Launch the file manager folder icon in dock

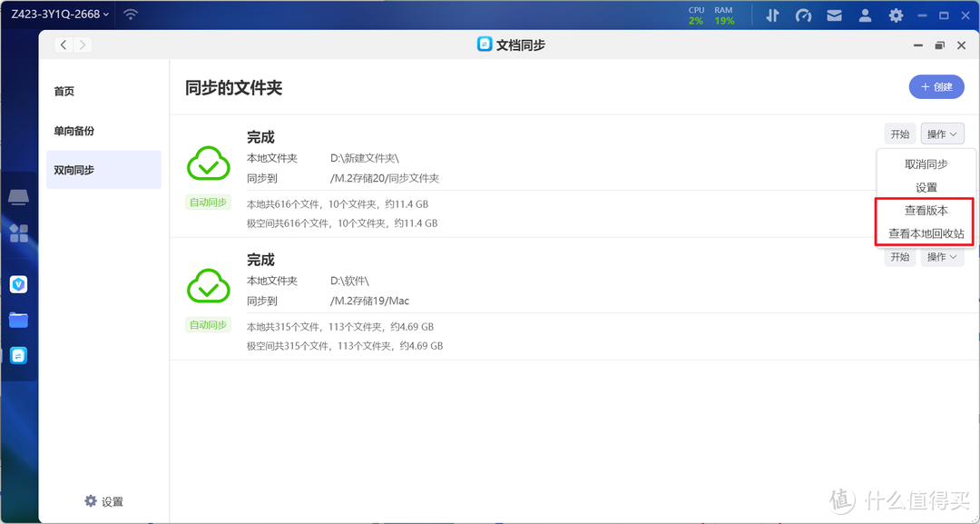pos(19,319)
